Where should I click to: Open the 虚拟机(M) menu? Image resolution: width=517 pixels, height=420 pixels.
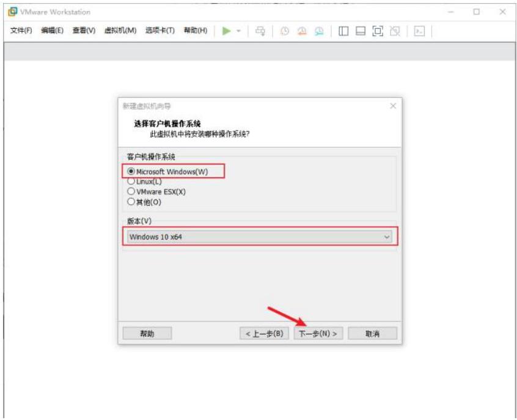pyautogui.click(x=120, y=31)
